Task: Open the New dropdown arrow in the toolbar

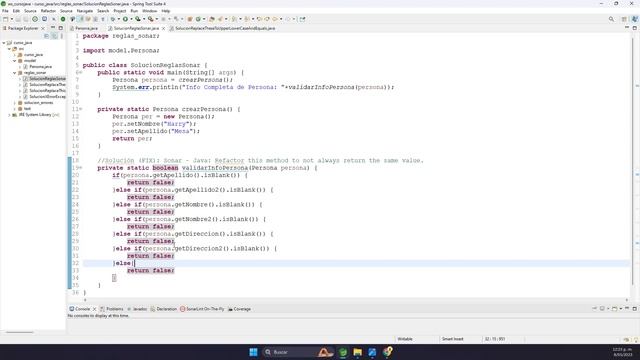Action: point(11,19)
